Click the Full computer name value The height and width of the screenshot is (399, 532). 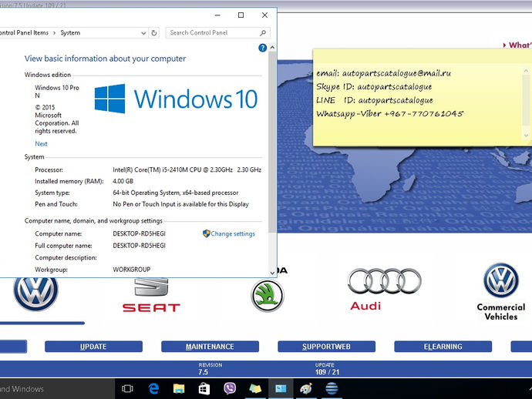point(139,246)
